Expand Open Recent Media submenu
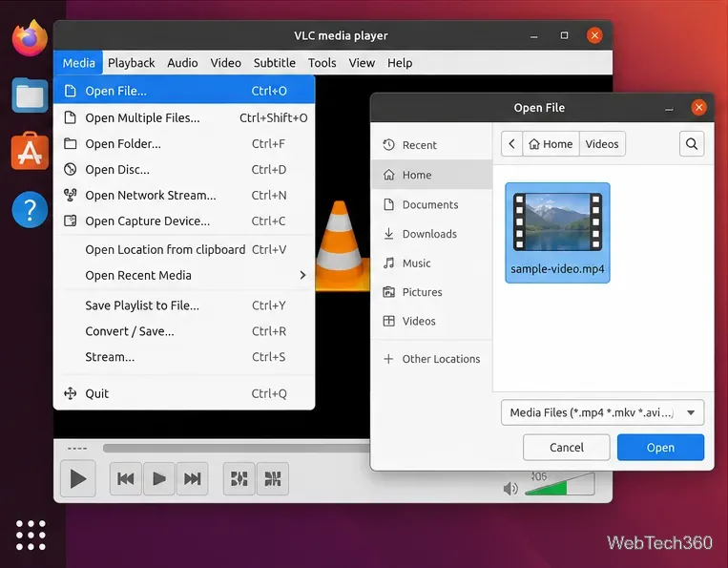Screen dimensions: 728x568 (184, 275)
